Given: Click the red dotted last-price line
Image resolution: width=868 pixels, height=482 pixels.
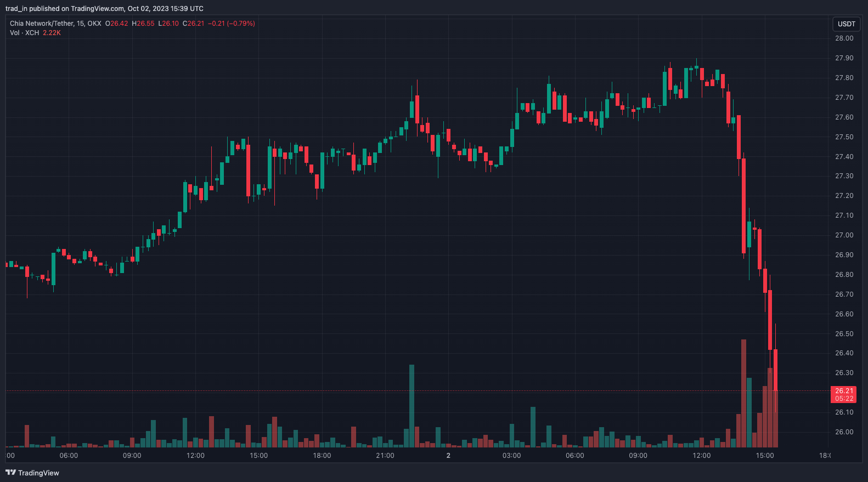Looking at the screenshot, I should point(384,391).
